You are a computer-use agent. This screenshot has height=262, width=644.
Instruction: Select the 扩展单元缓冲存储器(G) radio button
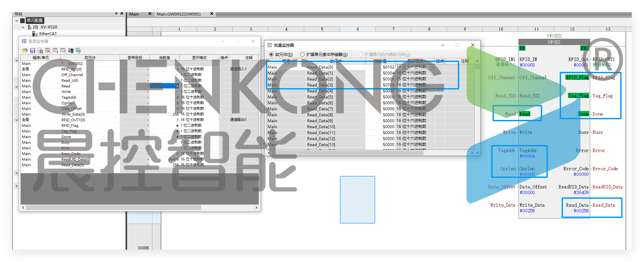302,55
